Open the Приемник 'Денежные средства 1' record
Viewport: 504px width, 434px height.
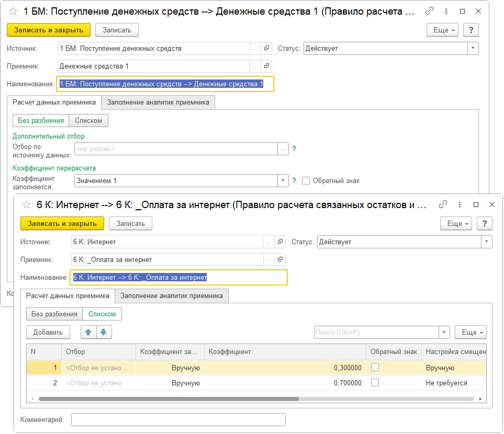266,66
